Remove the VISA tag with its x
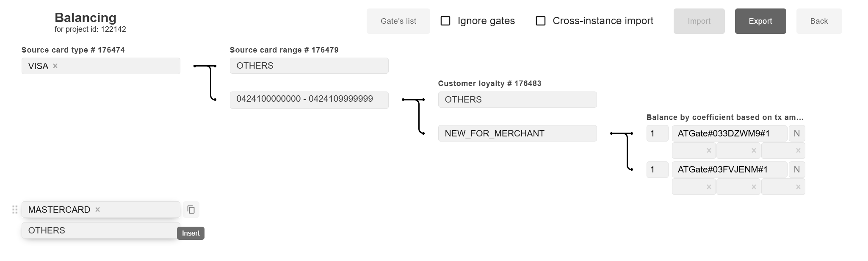This screenshot has width=868, height=261. (55, 66)
